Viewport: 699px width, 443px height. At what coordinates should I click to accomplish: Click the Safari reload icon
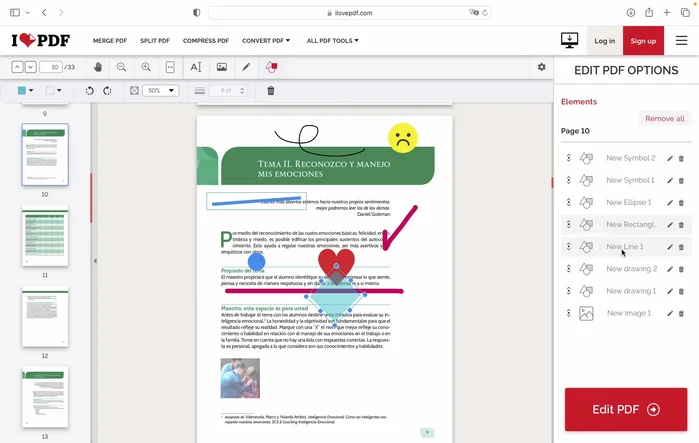point(485,13)
